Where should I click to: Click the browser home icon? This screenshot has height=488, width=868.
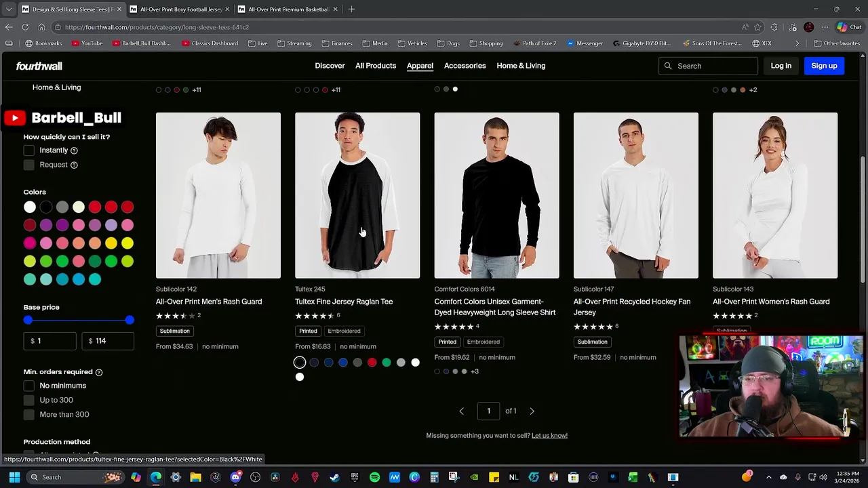pos(41,27)
